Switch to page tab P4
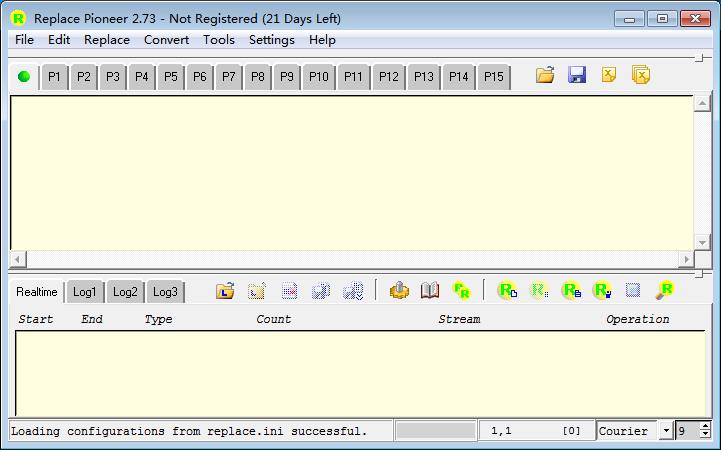 tap(142, 77)
